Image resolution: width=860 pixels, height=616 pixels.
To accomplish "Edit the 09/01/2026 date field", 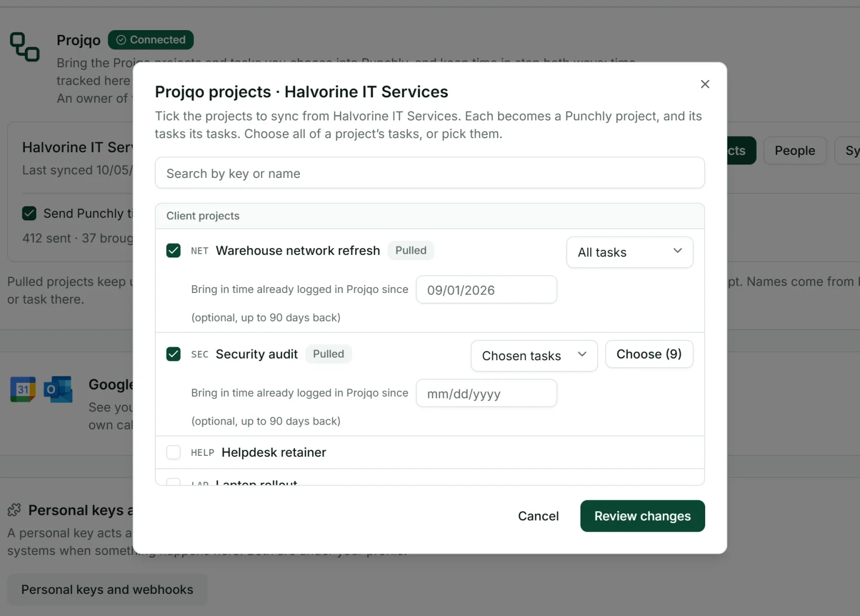I will coord(486,290).
